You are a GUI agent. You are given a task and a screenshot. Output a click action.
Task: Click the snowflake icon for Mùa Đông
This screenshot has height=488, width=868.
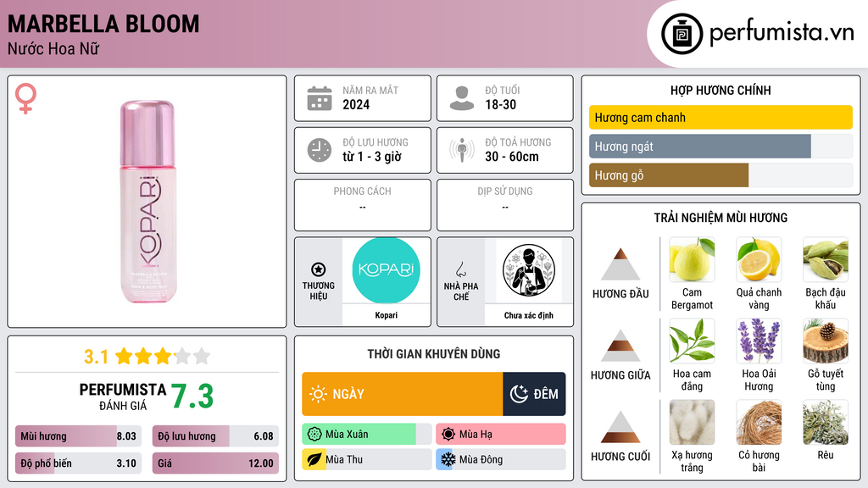point(448,459)
